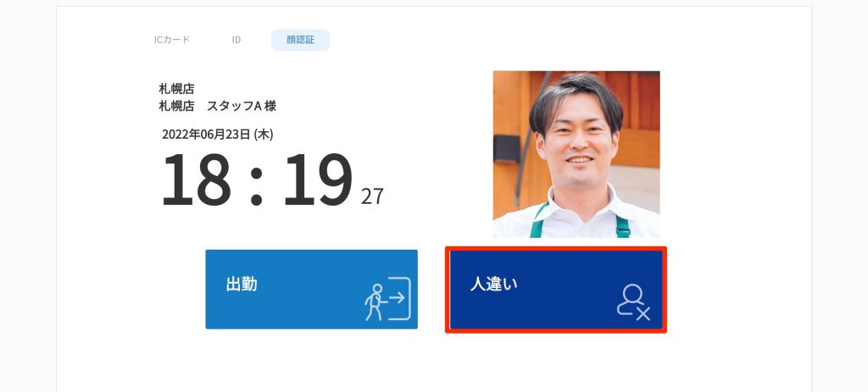Viewport: 868px width, 392px height.
Task: Click the seconds counter showing 27
Action: pyautogui.click(x=372, y=196)
